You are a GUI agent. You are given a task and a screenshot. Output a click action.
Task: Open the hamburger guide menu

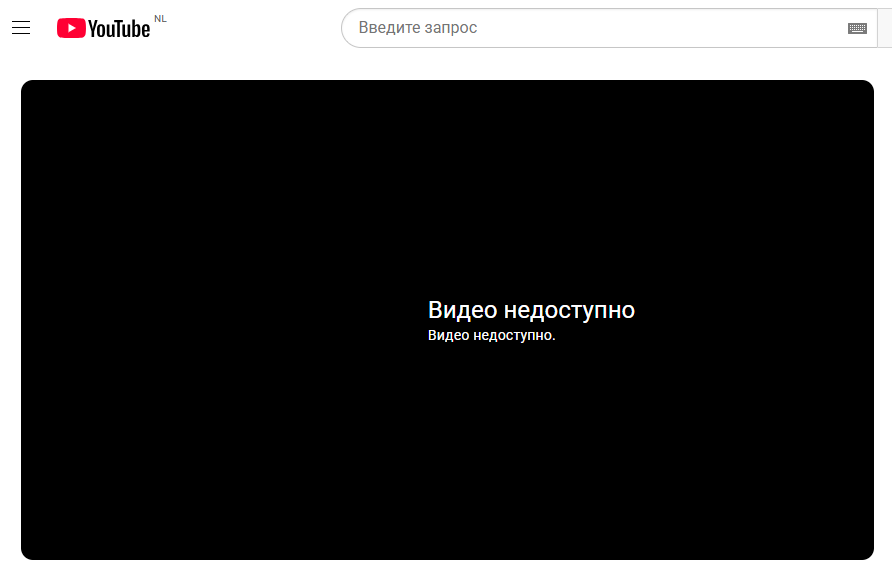click(x=21, y=28)
